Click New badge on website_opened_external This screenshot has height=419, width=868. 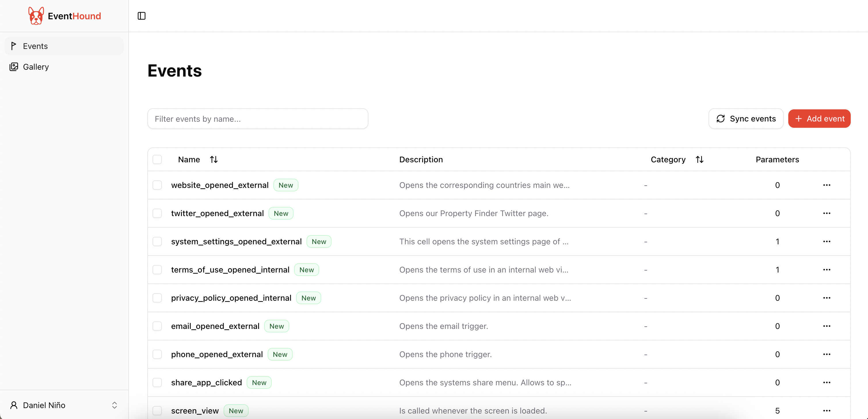tap(286, 185)
